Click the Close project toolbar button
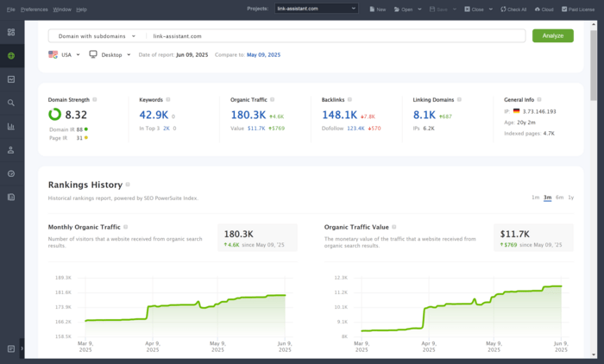Screen dimensions: 604x364 click(474, 9)
